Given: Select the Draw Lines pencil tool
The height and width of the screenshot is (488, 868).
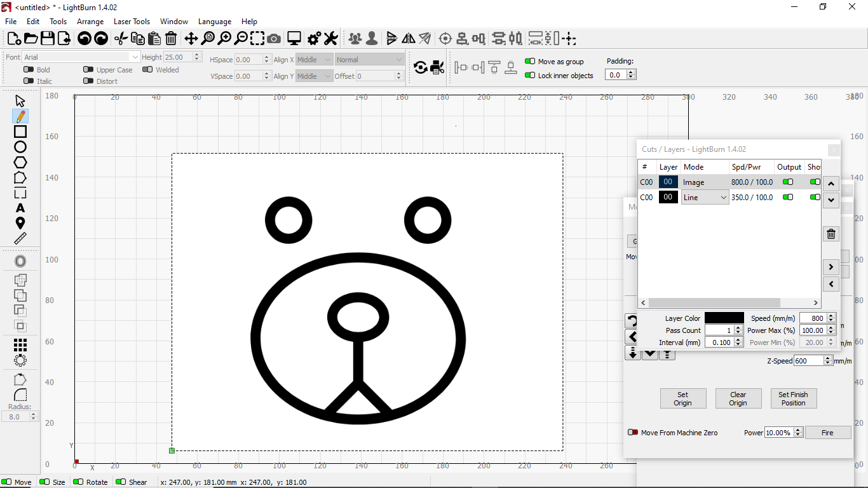Looking at the screenshot, I should (20, 116).
